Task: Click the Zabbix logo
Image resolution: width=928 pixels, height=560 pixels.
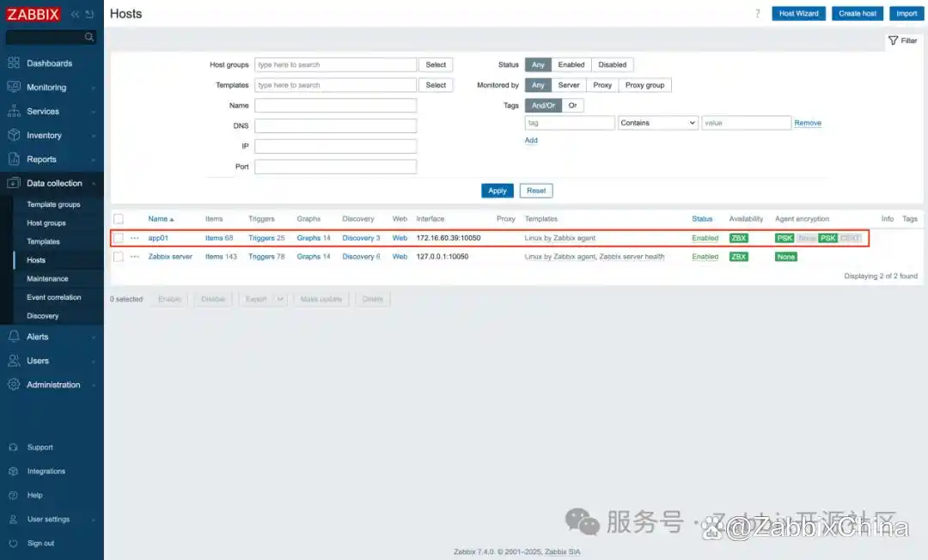Action: click(34, 15)
